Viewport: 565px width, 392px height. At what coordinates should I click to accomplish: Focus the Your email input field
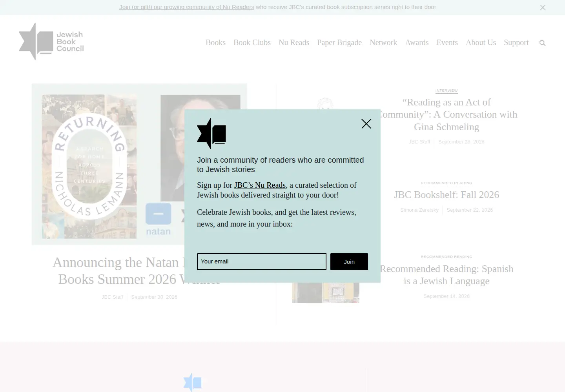[x=262, y=262]
